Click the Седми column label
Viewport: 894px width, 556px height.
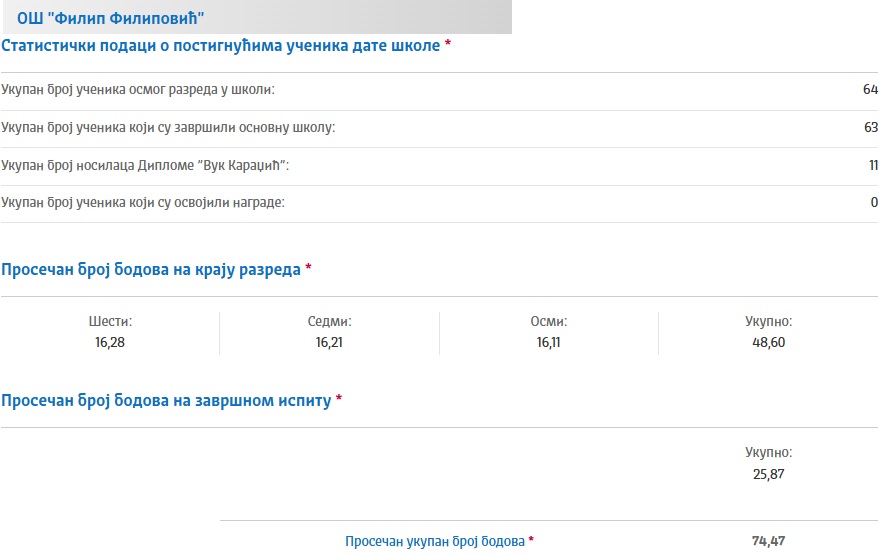tap(330, 322)
